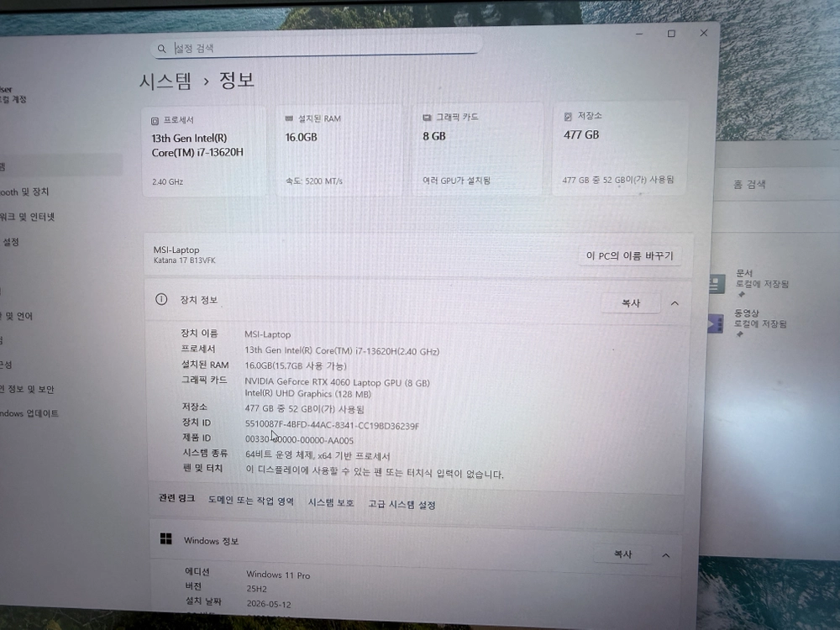Copy Windows info with Windows 정보 복사 button
Image resolution: width=840 pixels, height=630 pixels.
[622, 554]
